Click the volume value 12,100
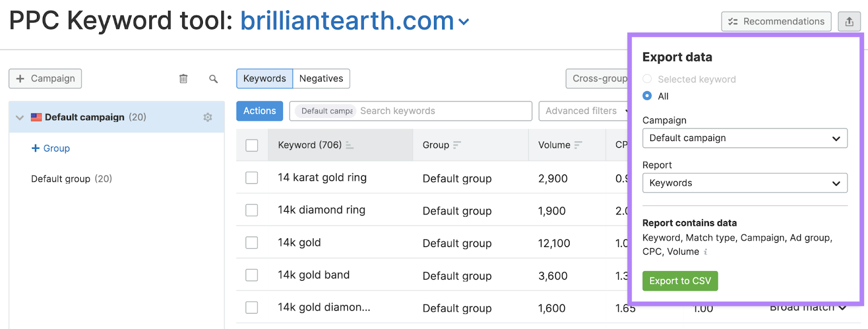The width and height of the screenshot is (868, 329). click(554, 243)
